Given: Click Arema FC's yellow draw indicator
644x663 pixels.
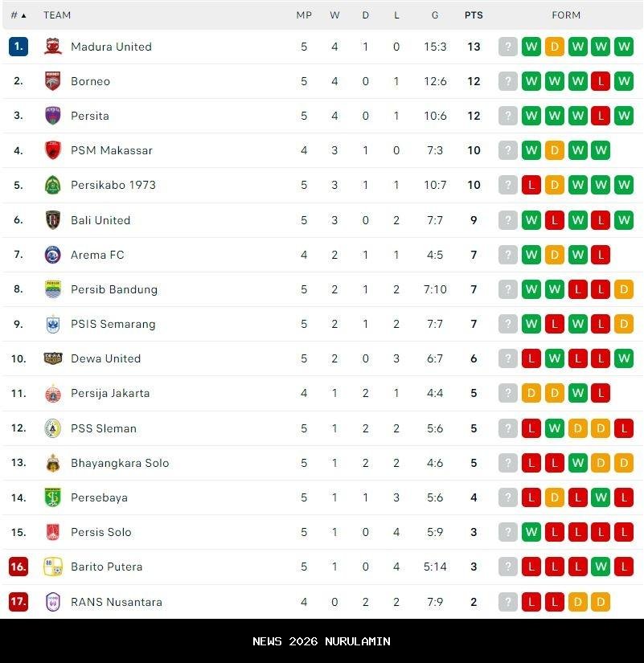Looking at the screenshot, I should click(x=554, y=255).
